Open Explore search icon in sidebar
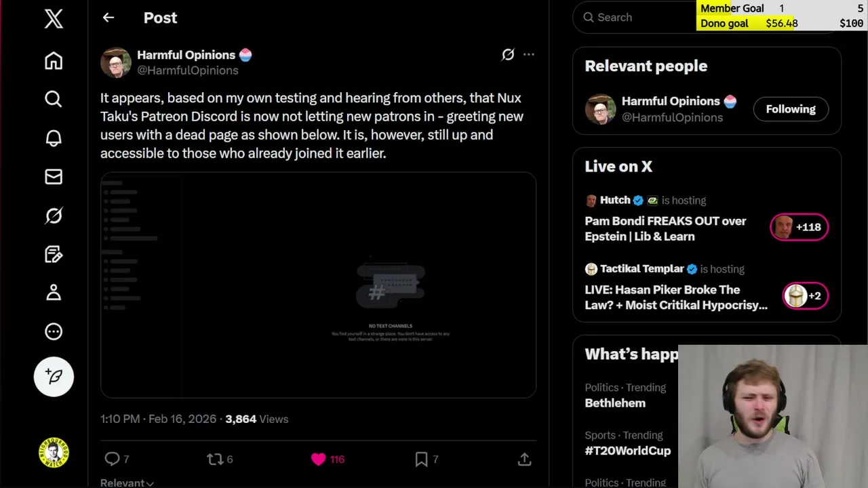This screenshot has height=488, width=868. click(54, 100)
